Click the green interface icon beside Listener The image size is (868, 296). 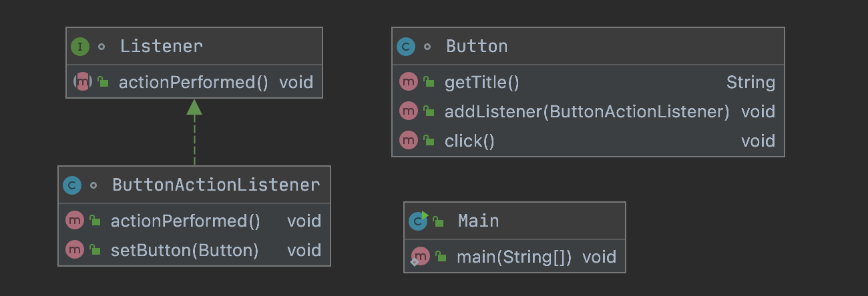point(80,47)
